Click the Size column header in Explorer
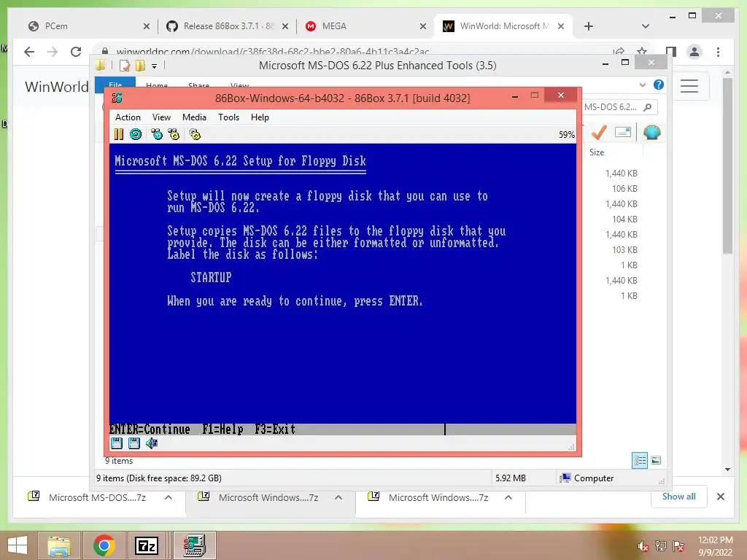The width and height of the screenshot is (747, 560). 597,152
